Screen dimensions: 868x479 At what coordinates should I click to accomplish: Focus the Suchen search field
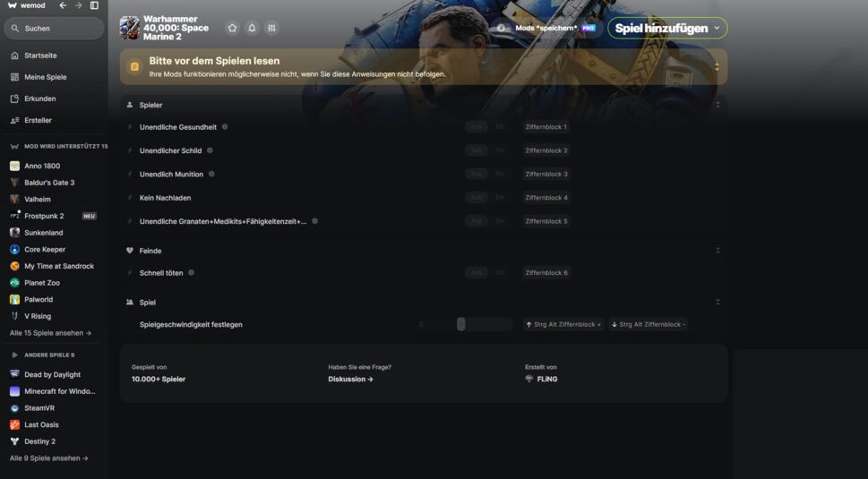(x=55, y=29)
